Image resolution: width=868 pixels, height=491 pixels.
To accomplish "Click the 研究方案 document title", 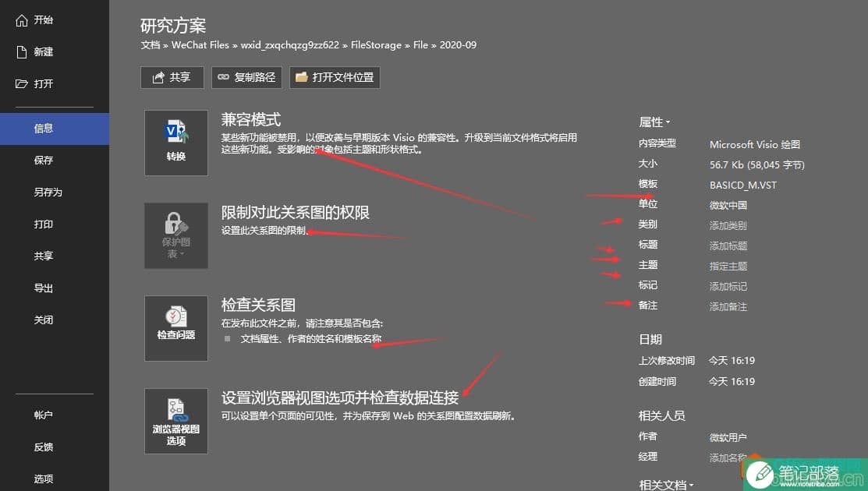I will pyautogui.click(x=172, y=26).
